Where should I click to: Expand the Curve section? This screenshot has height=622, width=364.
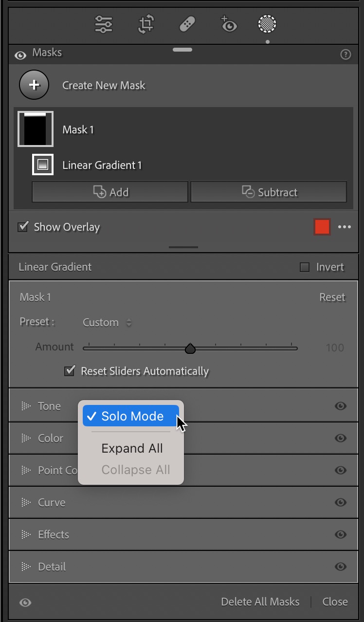pos(51,502)
